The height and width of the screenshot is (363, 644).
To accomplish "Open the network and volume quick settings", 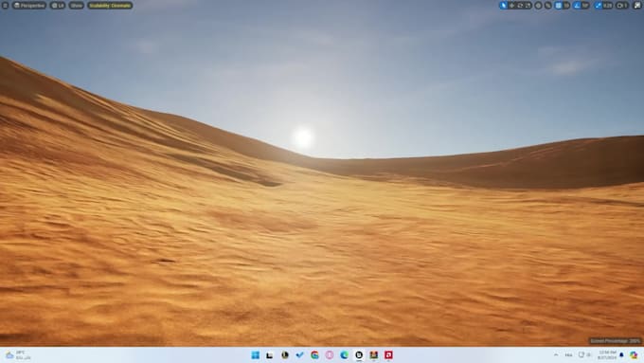I will (585, 354).
